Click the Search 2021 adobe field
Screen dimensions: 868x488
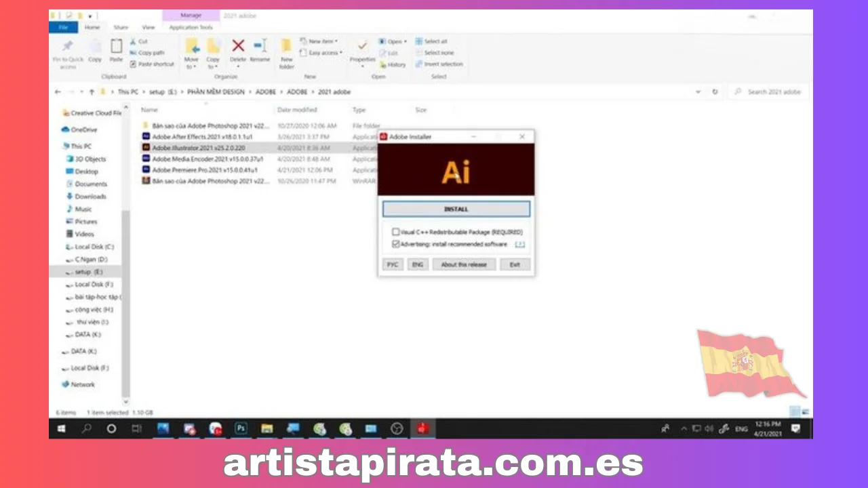(x=769, y=91)
